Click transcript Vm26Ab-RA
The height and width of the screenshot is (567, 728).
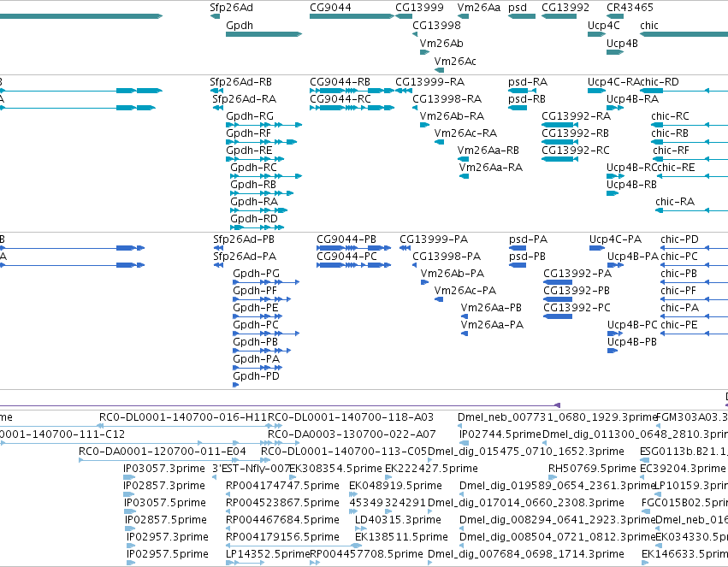pos(452,116)
